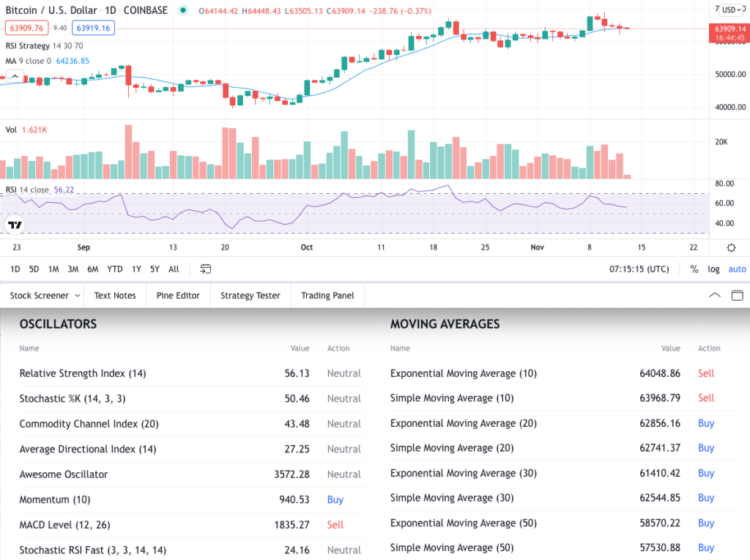The height and width of the screenshot is (560, 750).
Task: Click the Exponential Moving Average (50) row name
Action: [464, 523]
